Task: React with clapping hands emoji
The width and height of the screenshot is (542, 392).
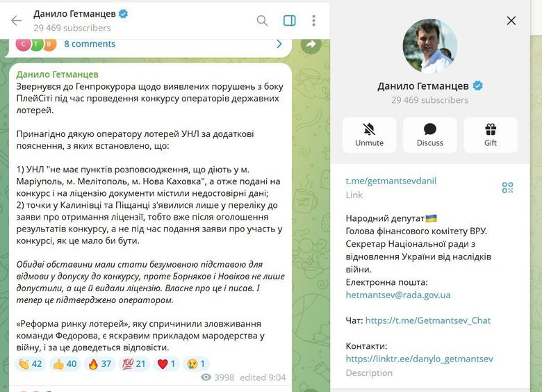Action: click(31, 364)
